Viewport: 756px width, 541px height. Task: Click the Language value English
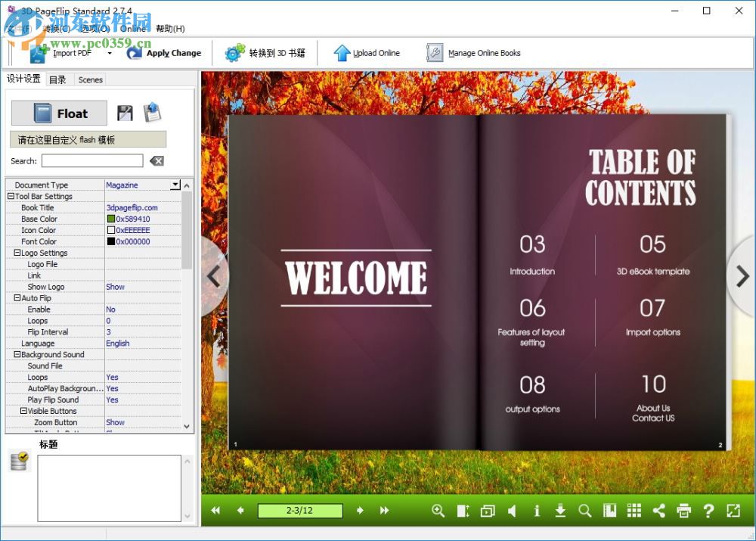click(x=118, y=343)
